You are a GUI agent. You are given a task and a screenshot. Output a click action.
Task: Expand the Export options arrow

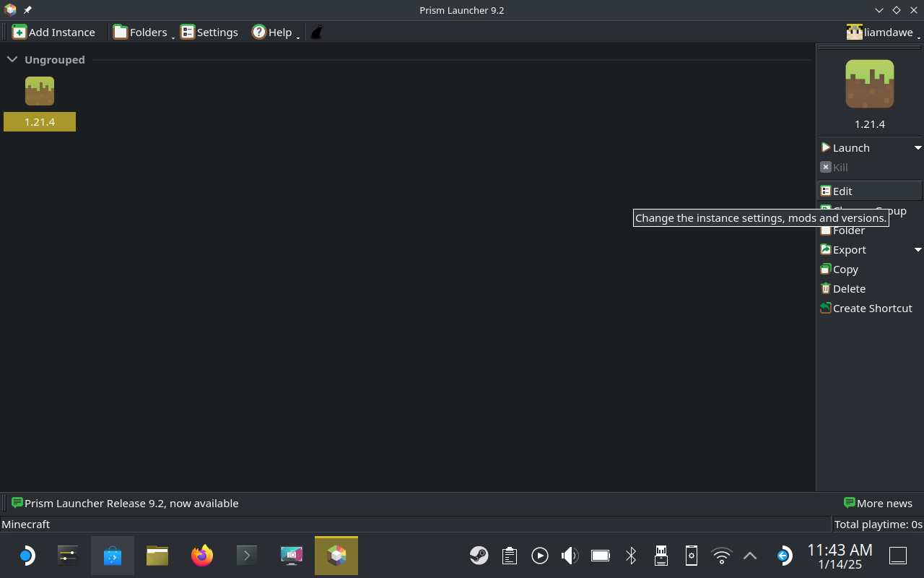pyautogui.click(x=918, y=250)
